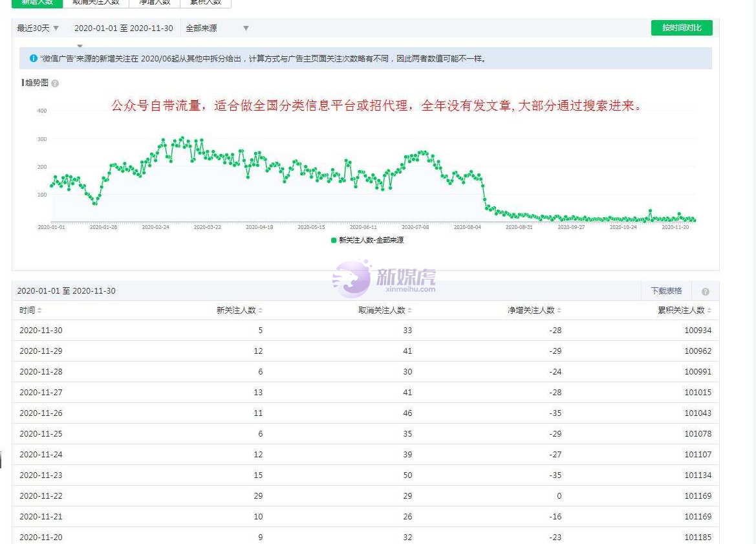Select table row 2020-11-20

[x=365, y=536]
